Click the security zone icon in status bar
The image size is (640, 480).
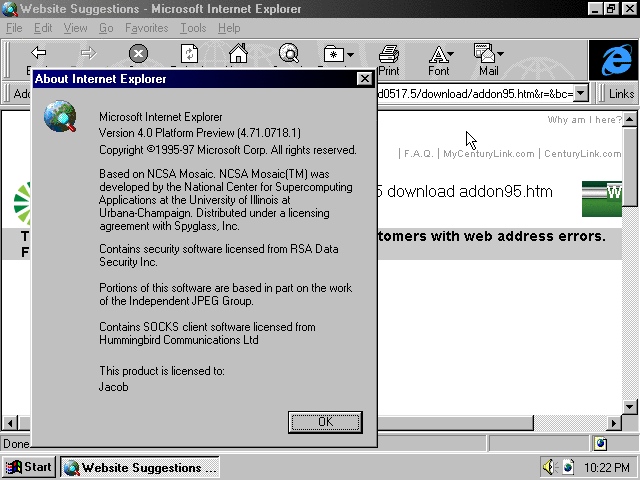pos(600,443)
